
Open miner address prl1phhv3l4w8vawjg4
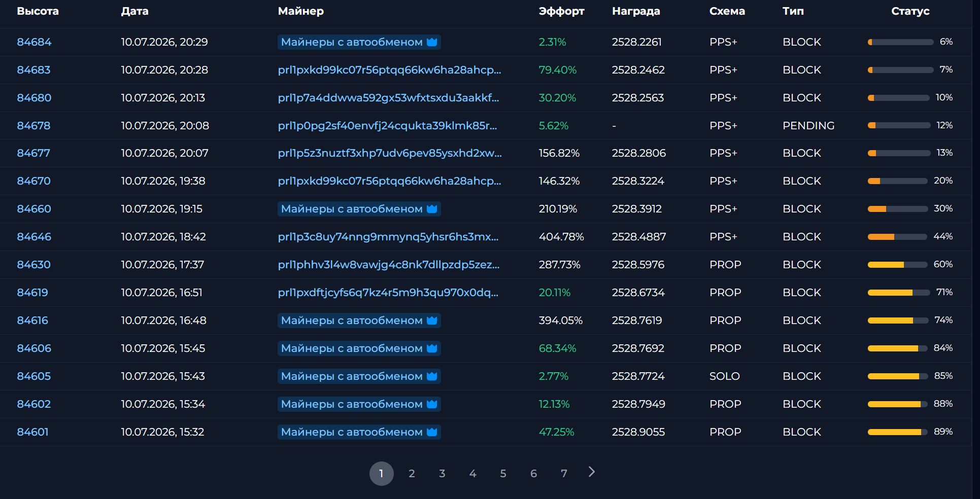point(389,265)
